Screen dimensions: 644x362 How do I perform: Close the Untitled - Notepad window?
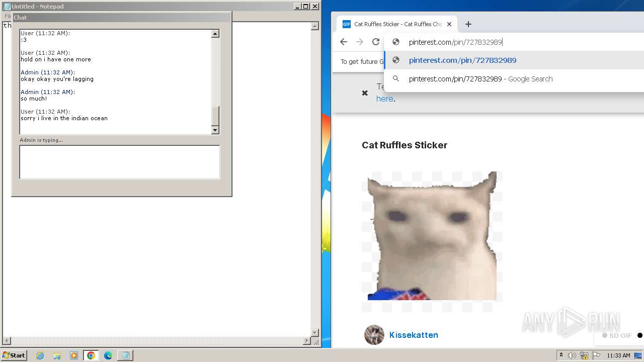coord(315,7)
